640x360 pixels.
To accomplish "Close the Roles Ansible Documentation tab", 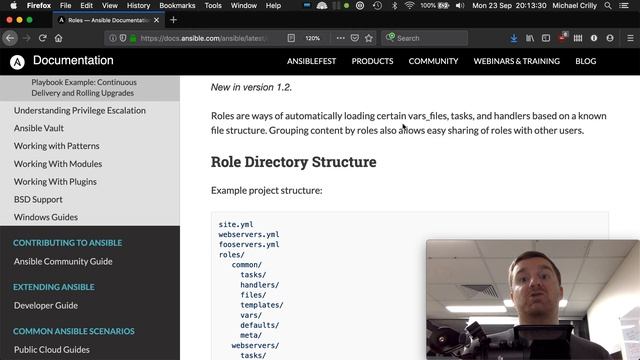I will (x=156, y=20).
